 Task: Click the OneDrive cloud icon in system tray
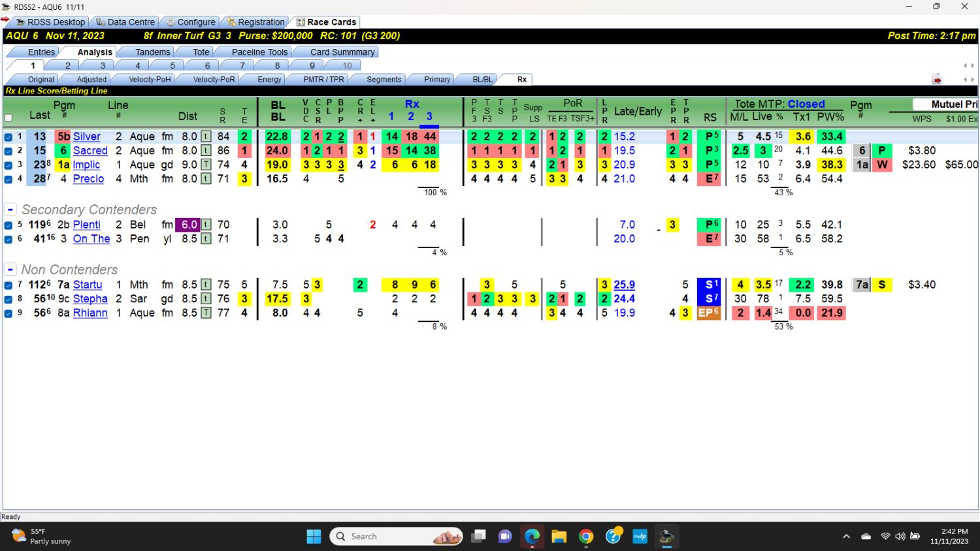click(x=866, y=537)
